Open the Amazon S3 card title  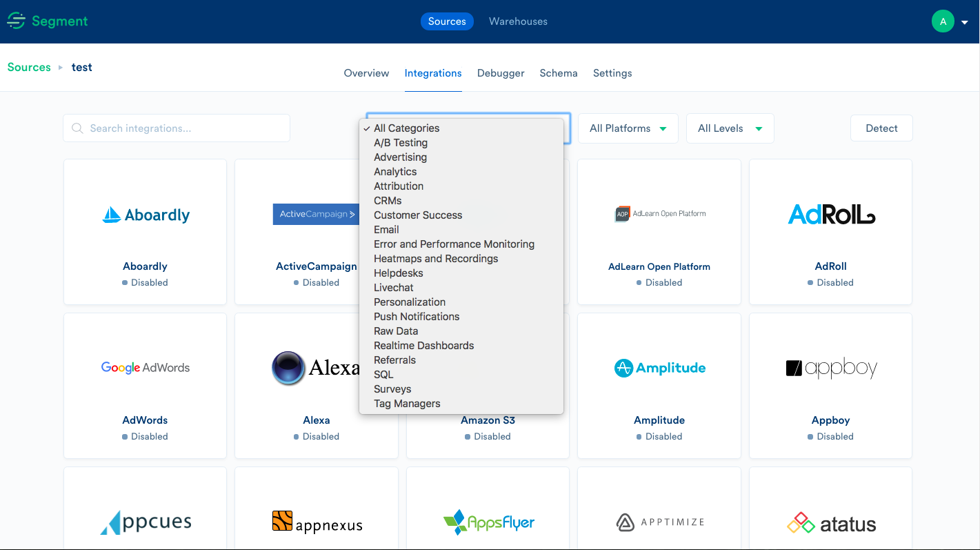pyautogui.click(x=488, y=420)
